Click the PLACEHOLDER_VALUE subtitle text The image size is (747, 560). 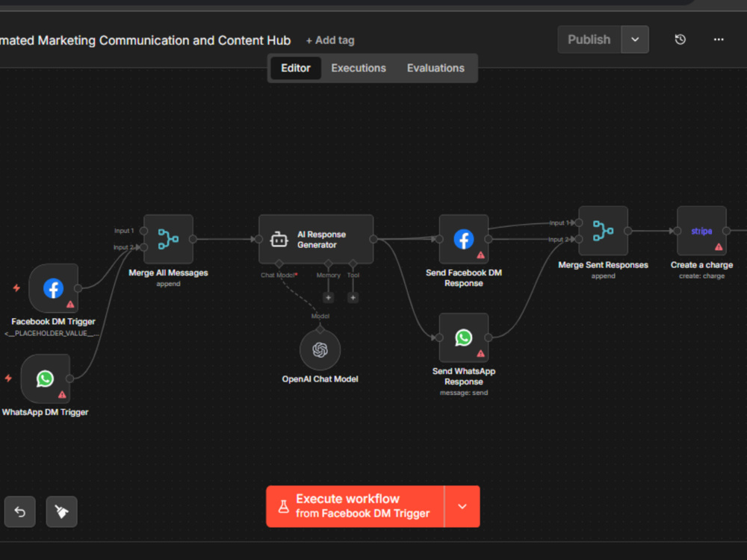click(x=52, y=333)
